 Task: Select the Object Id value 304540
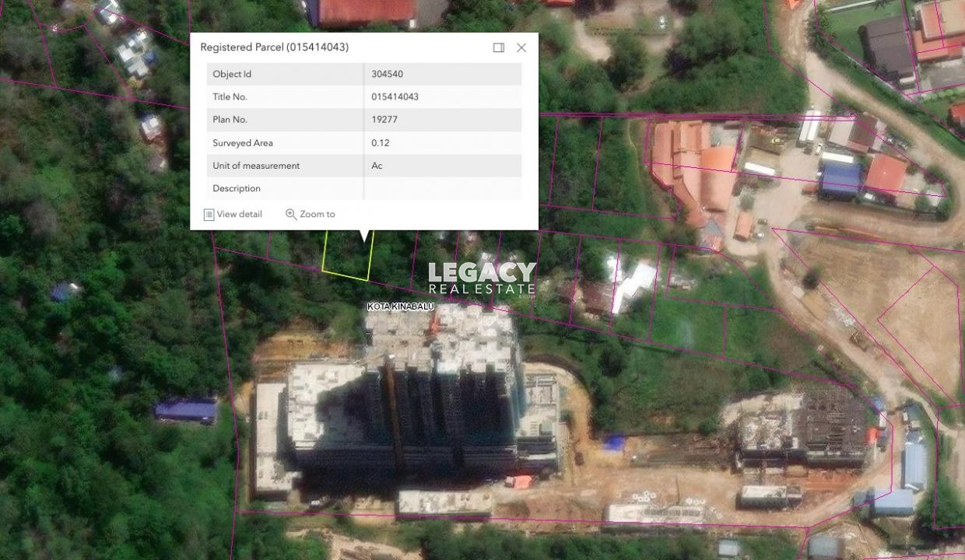point(388,74)
